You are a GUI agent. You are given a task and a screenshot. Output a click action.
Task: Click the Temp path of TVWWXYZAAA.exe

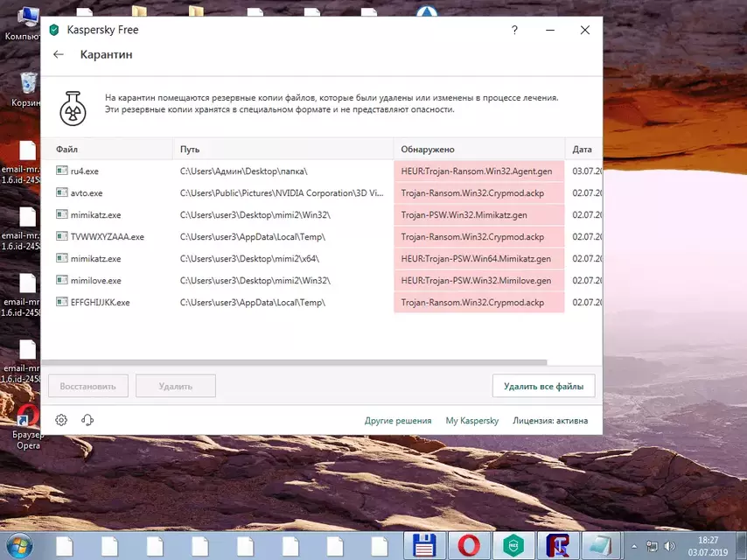click(253, 237)
